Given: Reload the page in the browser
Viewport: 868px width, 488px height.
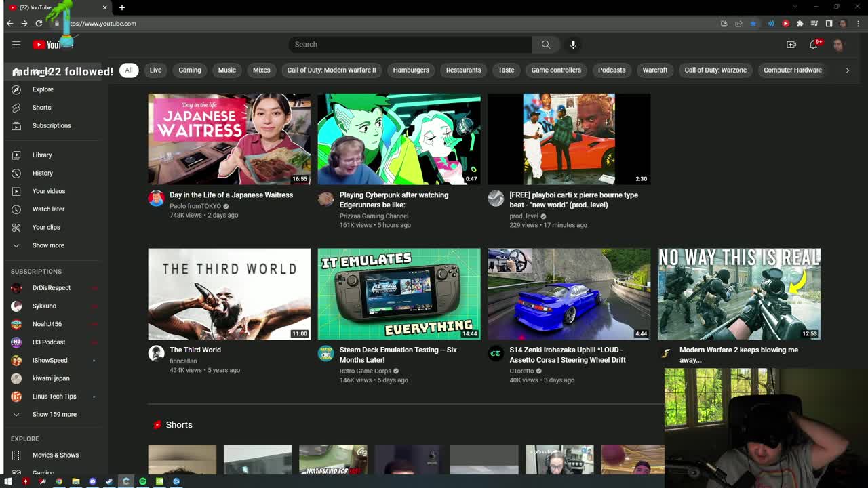Looking at the screenshot, I should 39,24.
